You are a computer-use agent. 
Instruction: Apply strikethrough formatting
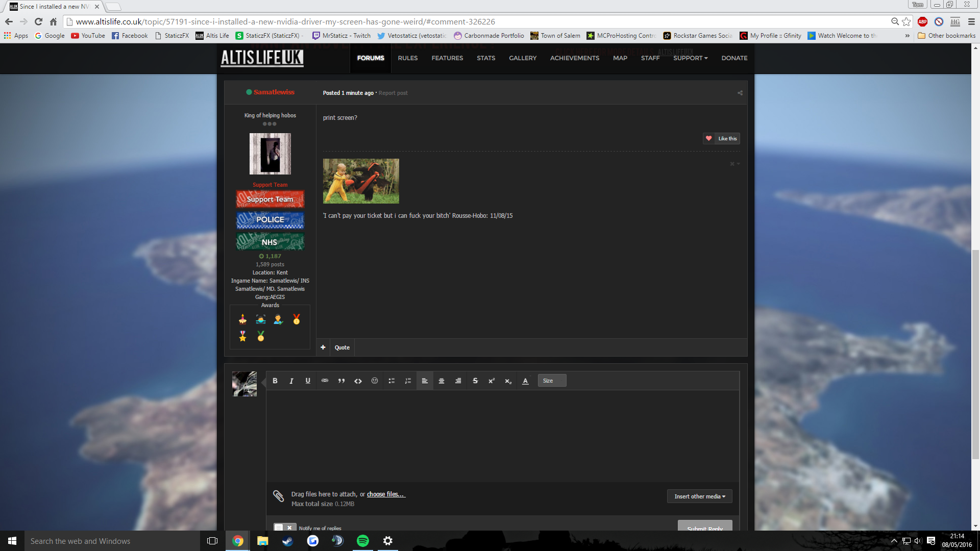pos(475,381)
